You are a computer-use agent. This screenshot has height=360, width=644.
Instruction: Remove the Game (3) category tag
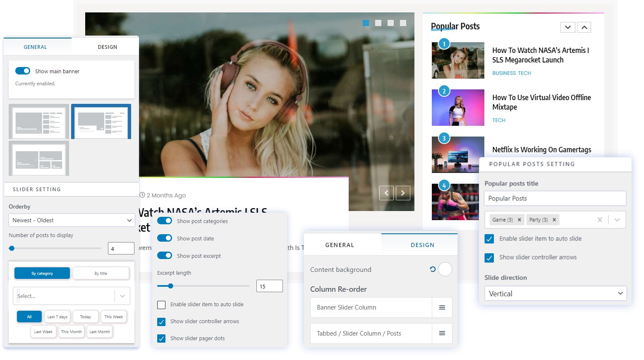coord(520,220)
